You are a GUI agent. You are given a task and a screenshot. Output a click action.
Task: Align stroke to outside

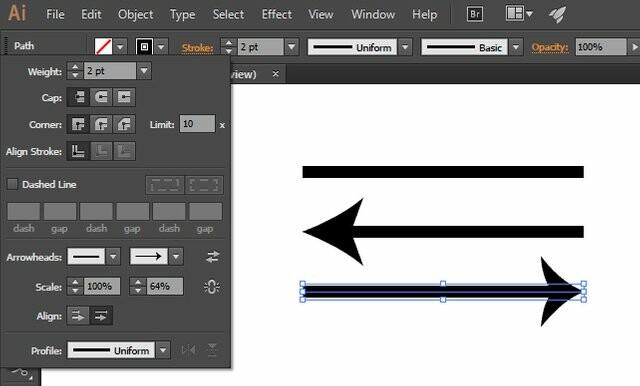pos(124,151)
